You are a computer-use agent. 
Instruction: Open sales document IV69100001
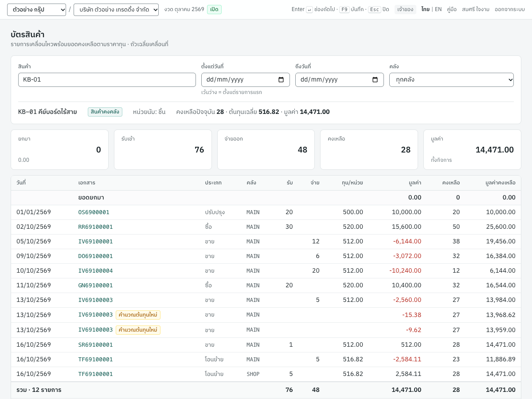(96, 242)
